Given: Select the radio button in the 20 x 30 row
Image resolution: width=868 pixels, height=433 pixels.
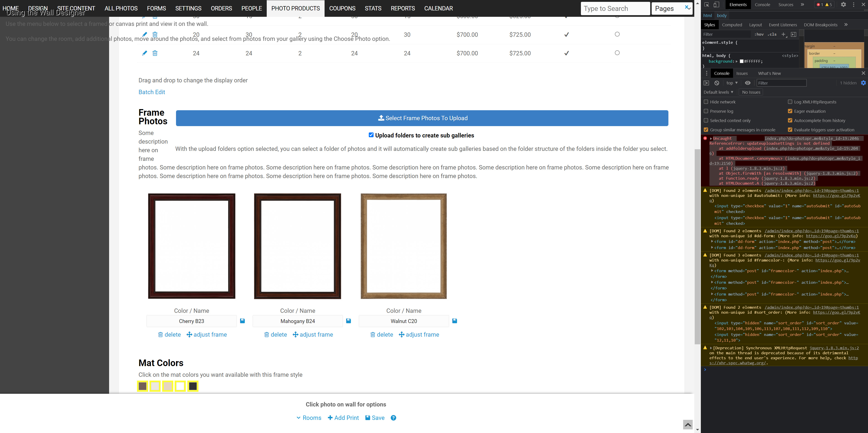Looking at the screenshot, I should click(617, 34).
